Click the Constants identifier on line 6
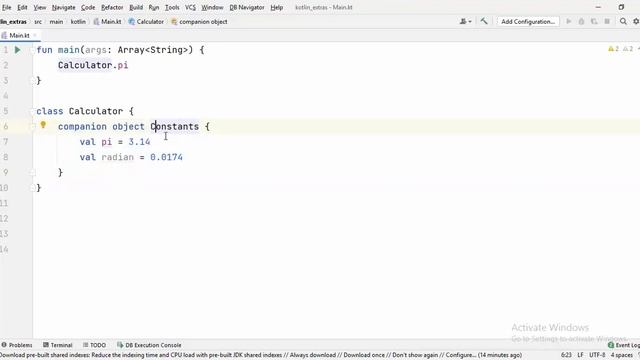The image size is (640, 360). [175, 127]
